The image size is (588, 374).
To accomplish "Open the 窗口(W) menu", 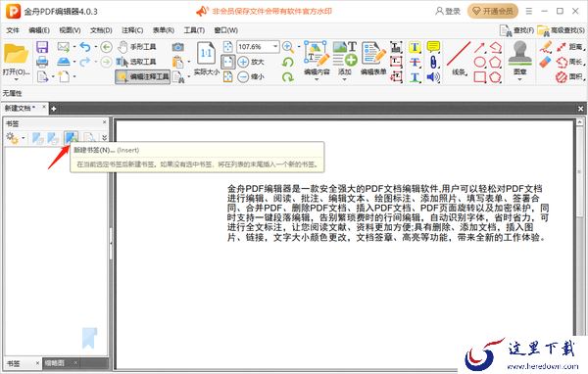I will [x=226, y=30].
